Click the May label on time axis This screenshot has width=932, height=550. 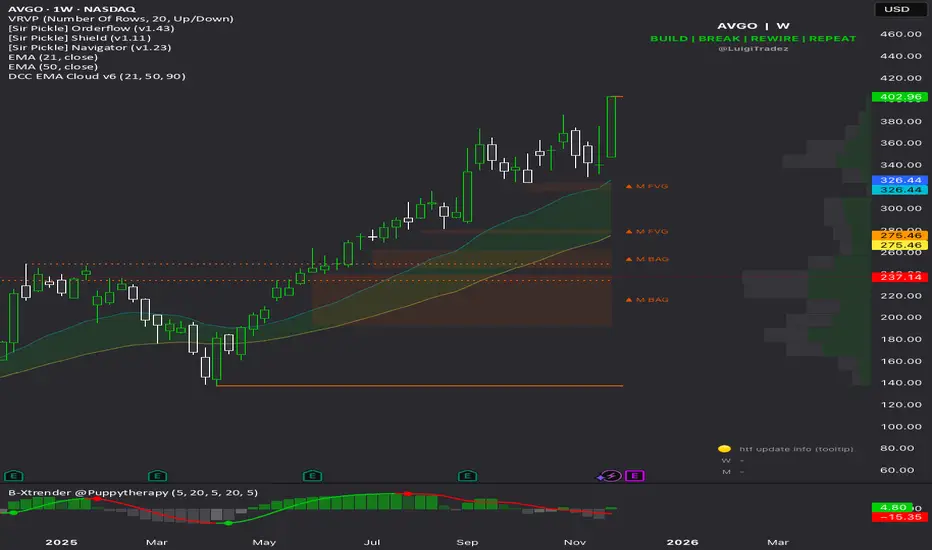(264, 542)
